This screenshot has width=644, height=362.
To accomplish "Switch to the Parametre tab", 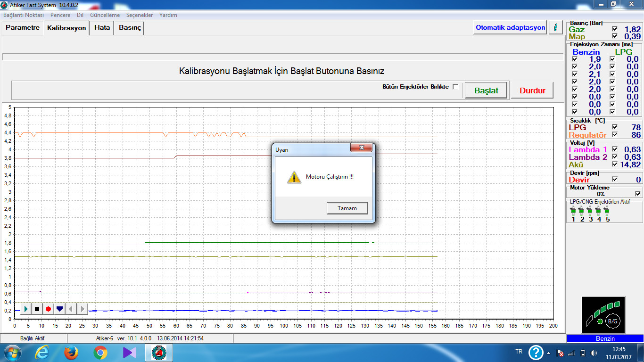I will (23, 28).
